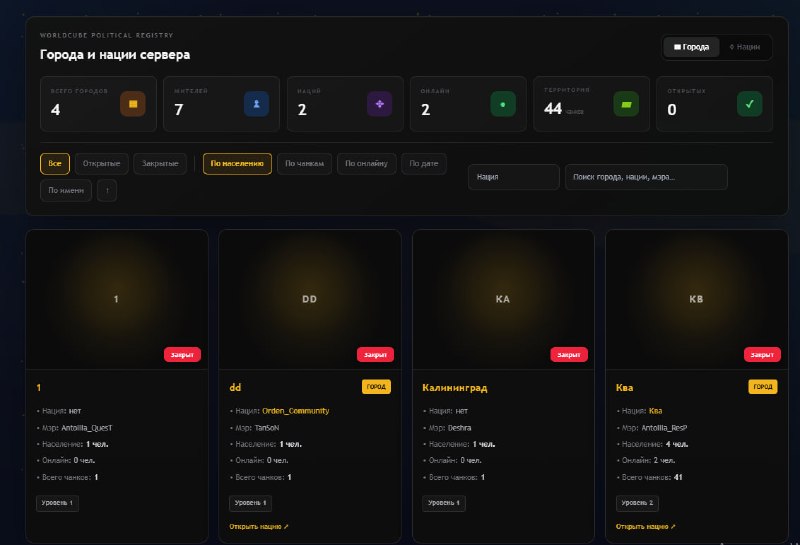Select mayor name Deshra
The width and height of the screenshot is (800, 545).
pos(460,428)
